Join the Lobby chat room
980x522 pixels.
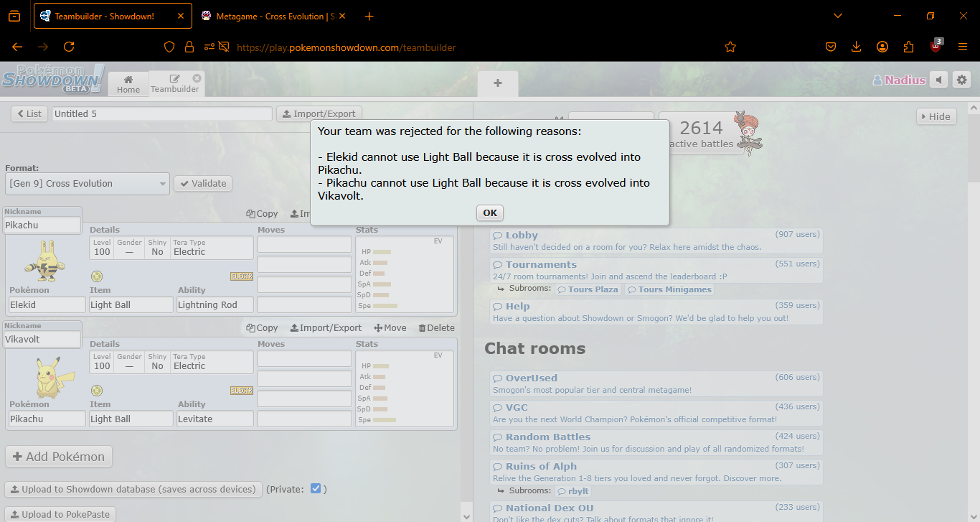click(x=656, y=241)
